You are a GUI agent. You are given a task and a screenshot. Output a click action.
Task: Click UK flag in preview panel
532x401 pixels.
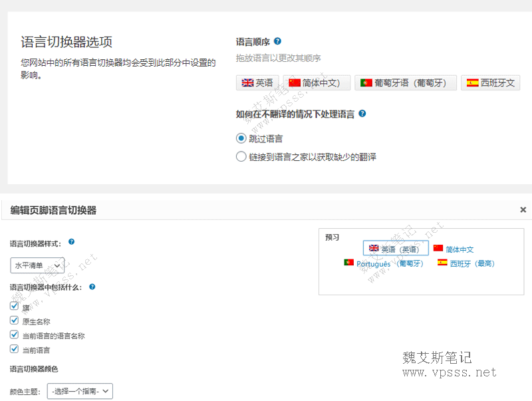374,249
